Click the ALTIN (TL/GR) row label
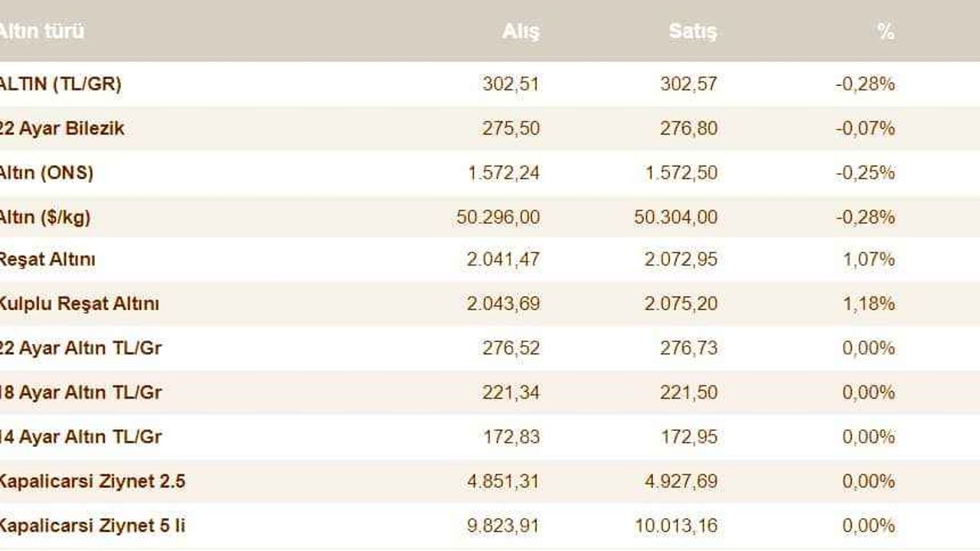Image resolution: width=980 pixels, height=551 pixels. pos(60,84)
